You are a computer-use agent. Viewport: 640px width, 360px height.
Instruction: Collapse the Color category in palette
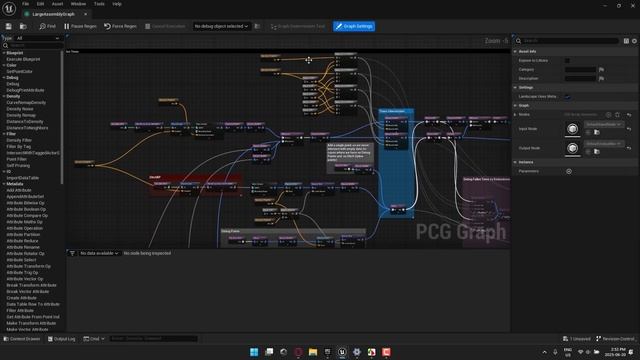pos(4,65)
